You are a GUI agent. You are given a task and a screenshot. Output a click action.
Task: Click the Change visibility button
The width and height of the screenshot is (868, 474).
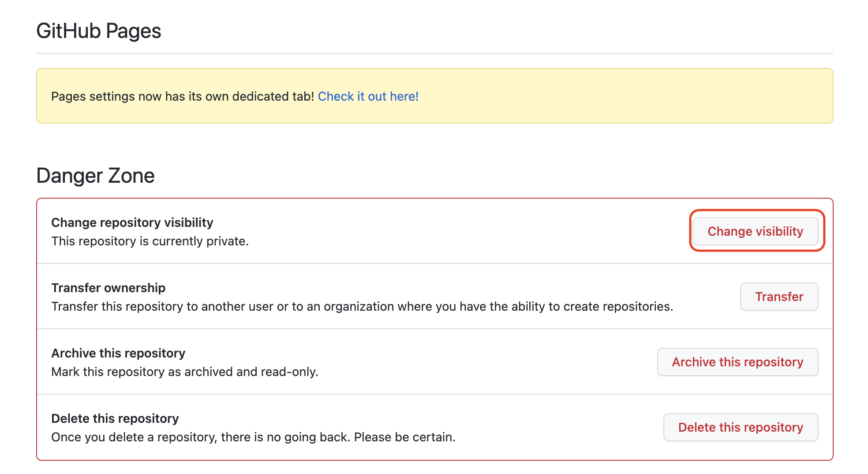tap(755, 231)
